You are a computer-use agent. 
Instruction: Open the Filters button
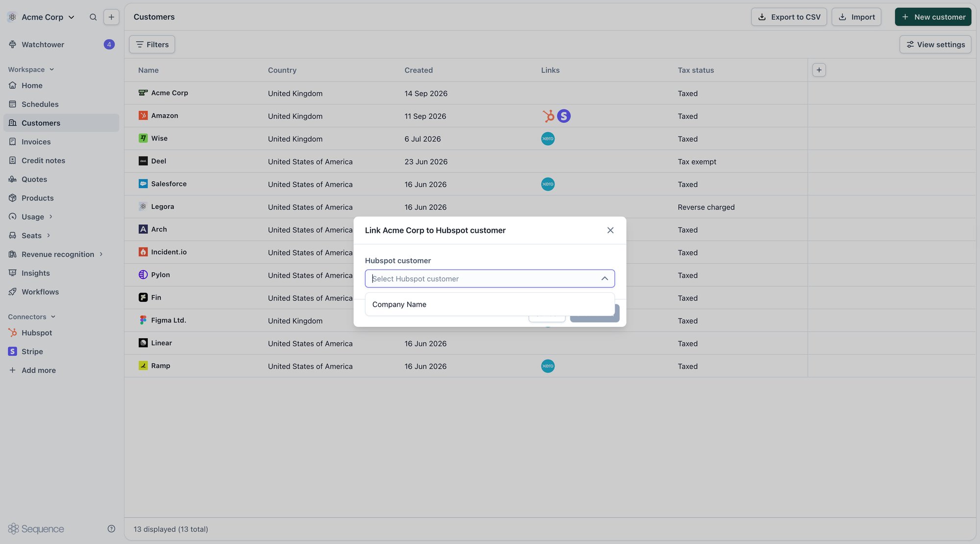tap(152, 45)
